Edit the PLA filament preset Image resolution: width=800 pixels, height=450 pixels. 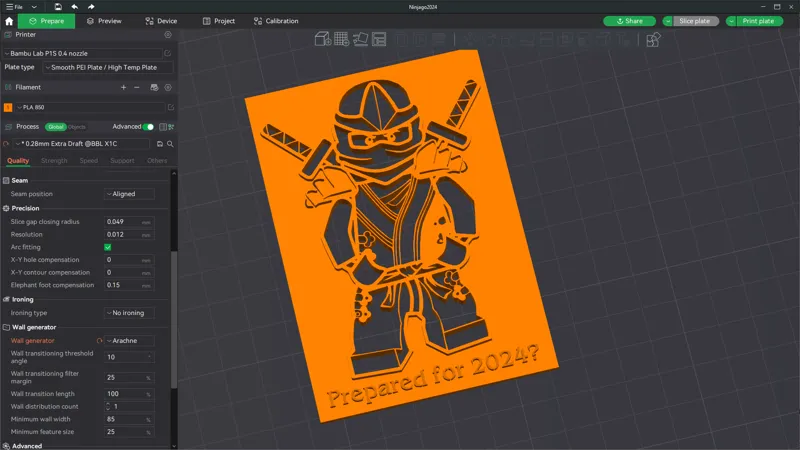171,107
